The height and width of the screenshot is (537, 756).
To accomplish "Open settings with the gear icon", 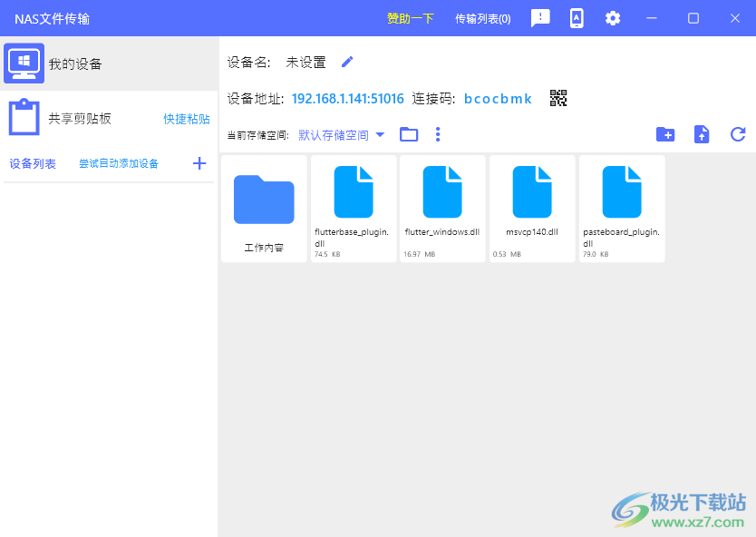I will [x=613, y=18].
